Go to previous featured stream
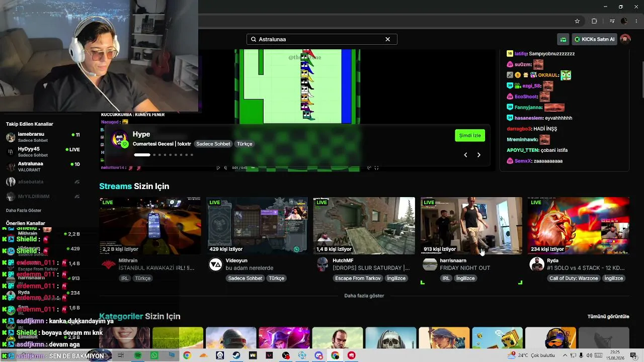The width and height of the screenshot is (644, 362). pyautogui.click(x=465, y=155)
